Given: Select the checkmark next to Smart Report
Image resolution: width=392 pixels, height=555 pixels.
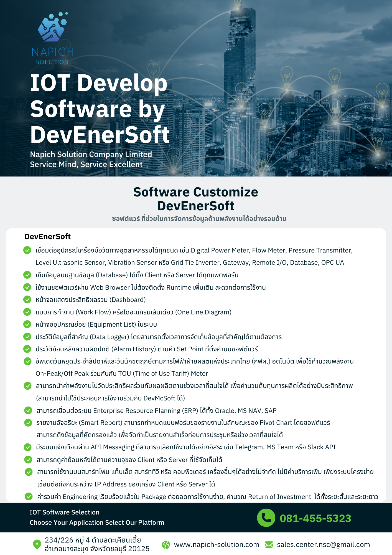Looking at the screenshot, I should point(28,423).
